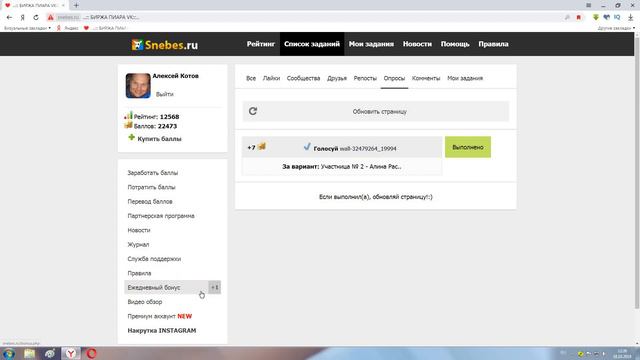This screenshot has width=640, height=360.
Task: Open Заработать баллы in sidebar
Action: click(153, 173)
